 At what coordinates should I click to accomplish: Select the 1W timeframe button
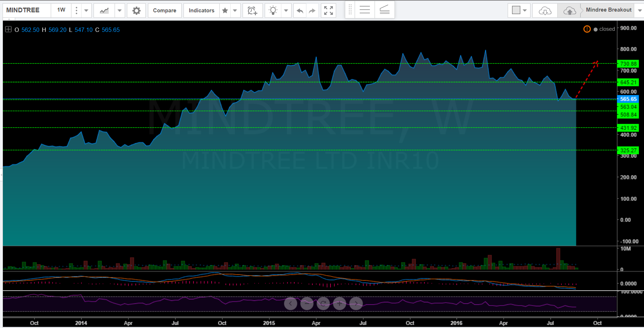point(61,10)
